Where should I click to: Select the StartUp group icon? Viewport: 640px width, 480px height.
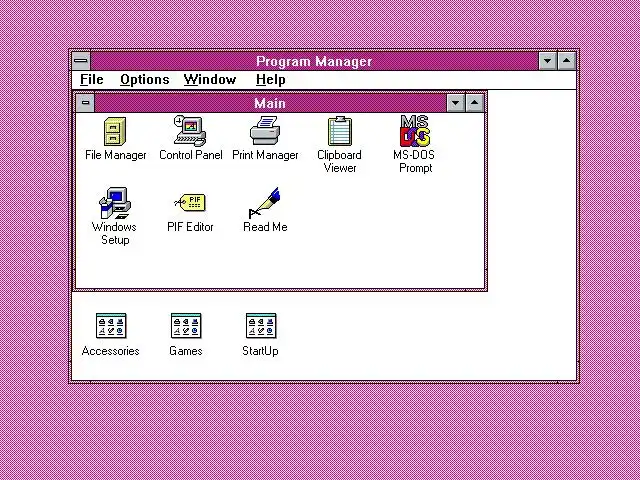click(261, 326)
